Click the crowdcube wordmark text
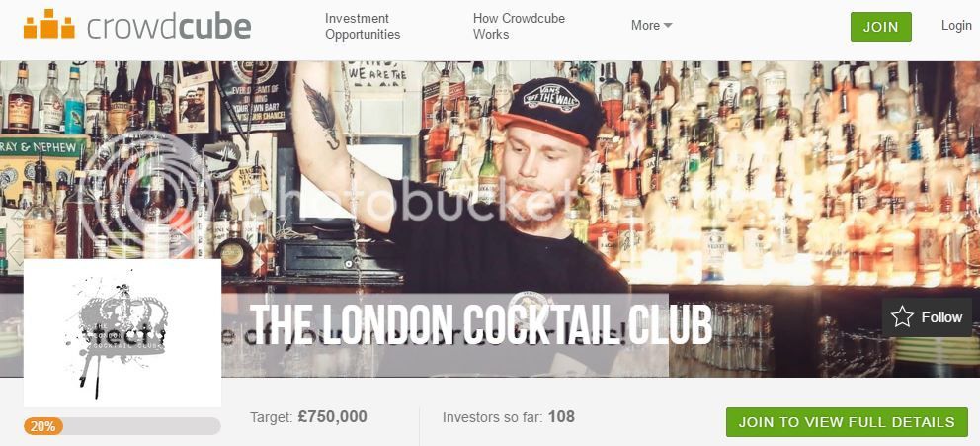This screenshot has height=446, width=980. [x=169, y=27]
